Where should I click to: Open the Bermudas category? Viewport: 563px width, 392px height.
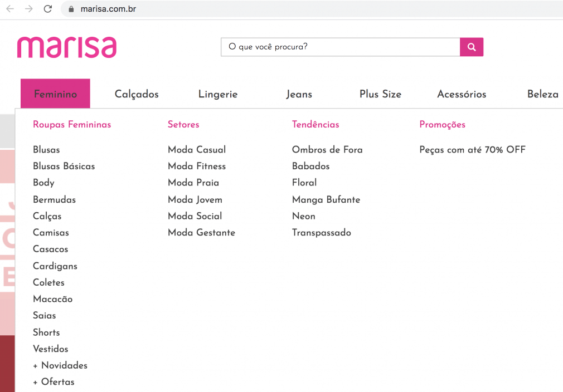click(x=54, y=199)
